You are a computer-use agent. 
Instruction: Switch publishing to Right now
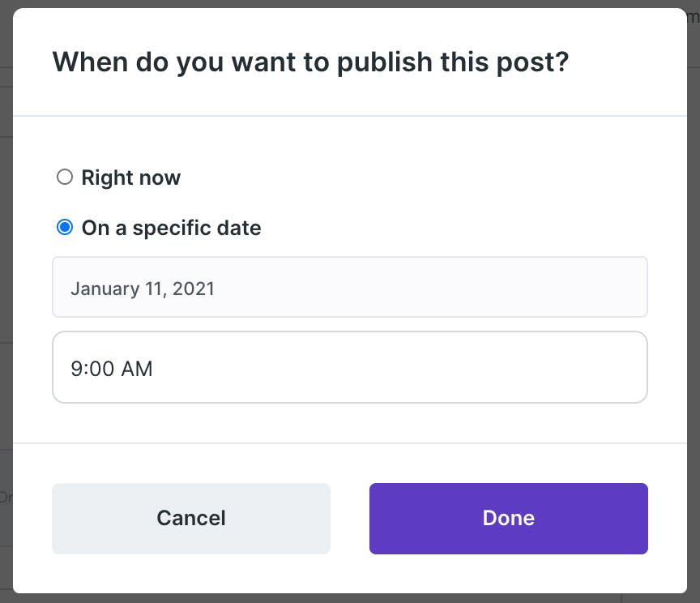tap(65, 177)
